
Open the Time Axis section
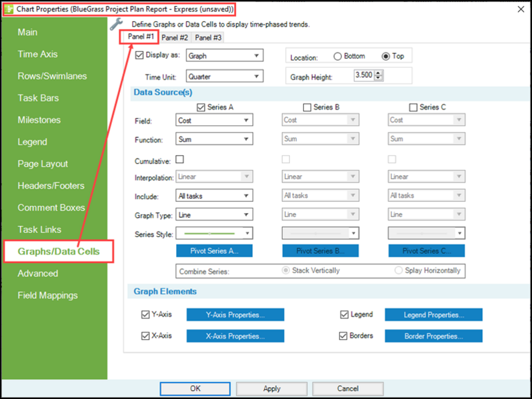pos(37,54)
